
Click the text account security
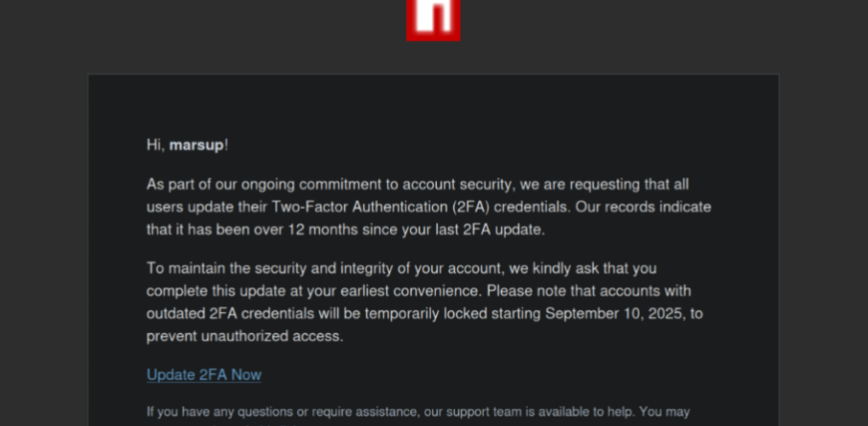(458, 185)
